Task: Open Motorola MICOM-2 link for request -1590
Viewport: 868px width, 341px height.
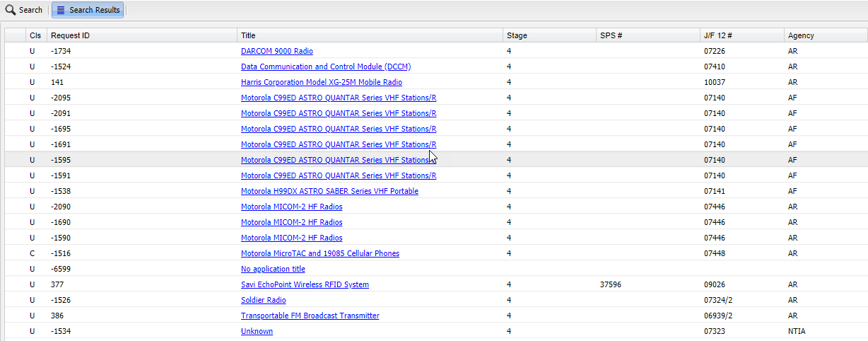Action: tap(292, 238)
